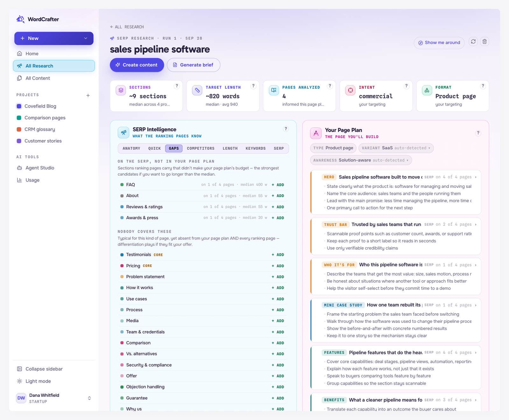Open the Covefield Blog project
This screenshot has width=509, height=420.
[x=54, y=106]
